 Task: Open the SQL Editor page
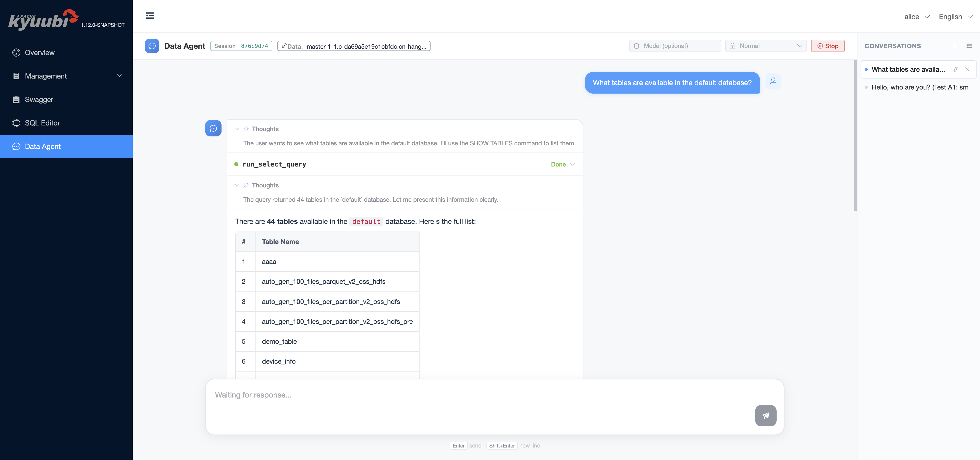click(66, 123)
